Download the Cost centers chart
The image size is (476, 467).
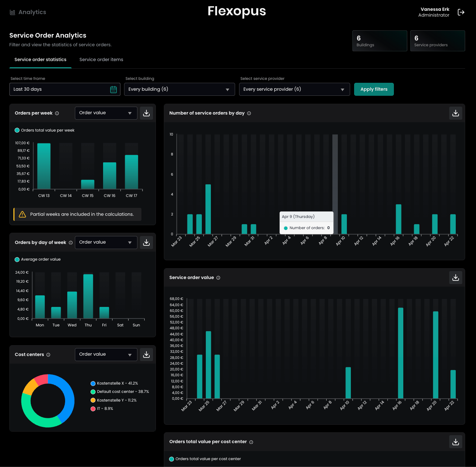(146, 355)
